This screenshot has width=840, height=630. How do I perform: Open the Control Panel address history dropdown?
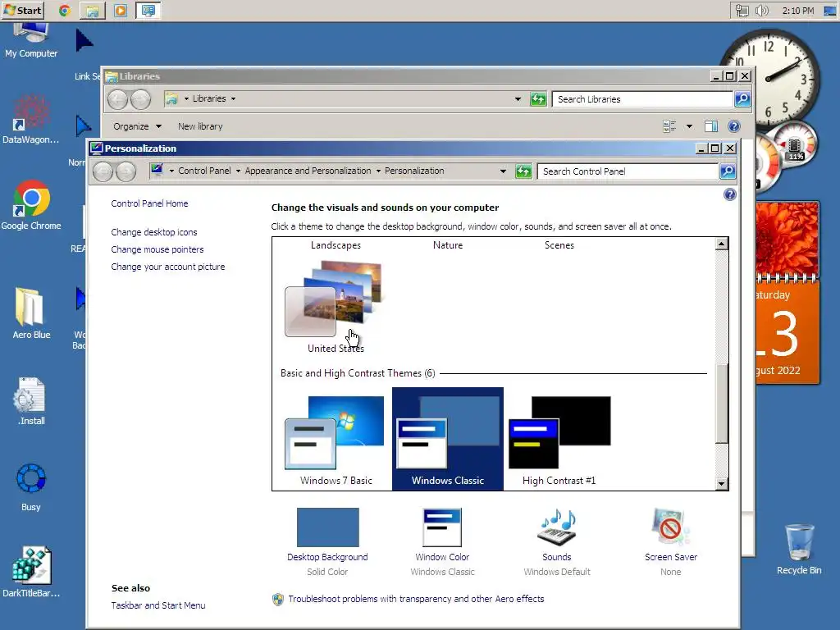[x=503, y=171]
